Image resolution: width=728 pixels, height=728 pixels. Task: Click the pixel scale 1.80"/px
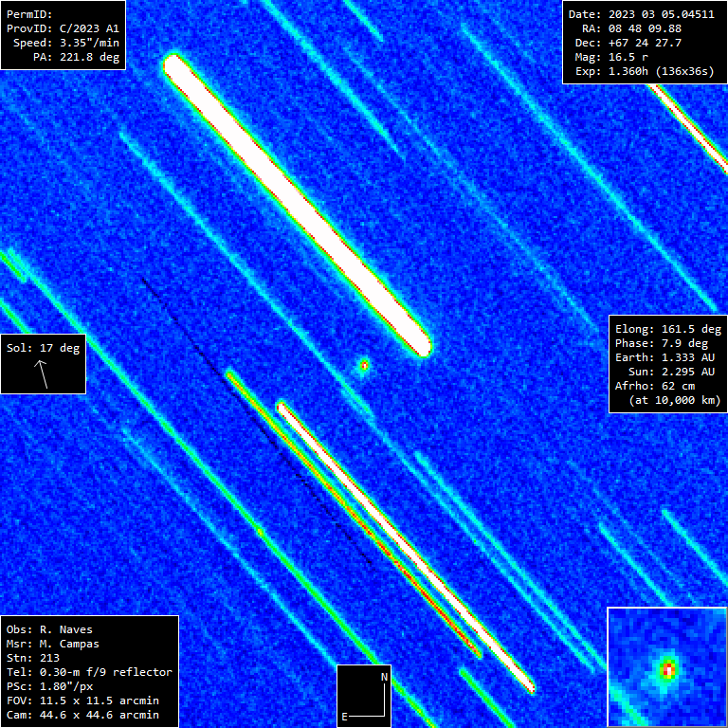tap(66, 686)
